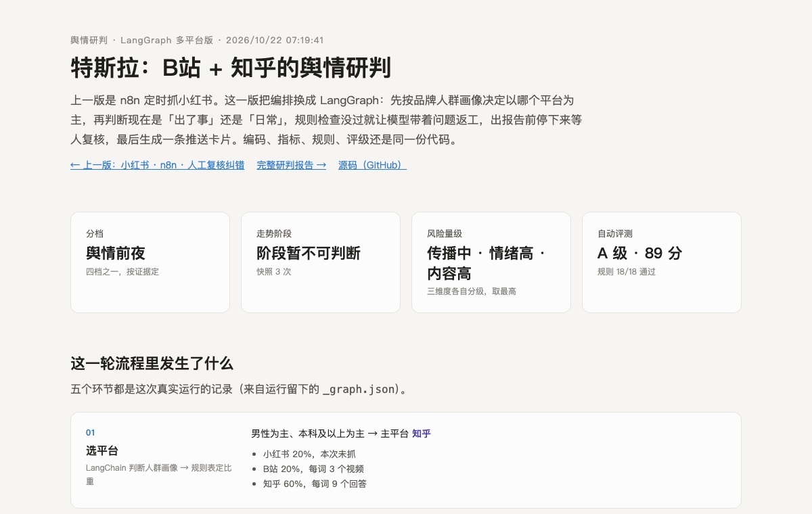Image resolution: width=812 pixels, height=514 pixels.
Task: Select the 舆情前夜 card value
Action: click(116, 254)
